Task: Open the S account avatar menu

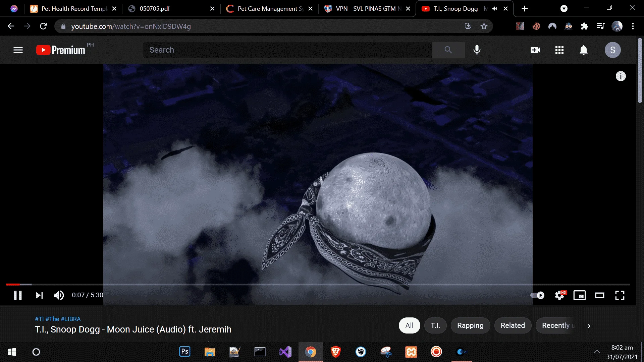Action: pos(613,50)
